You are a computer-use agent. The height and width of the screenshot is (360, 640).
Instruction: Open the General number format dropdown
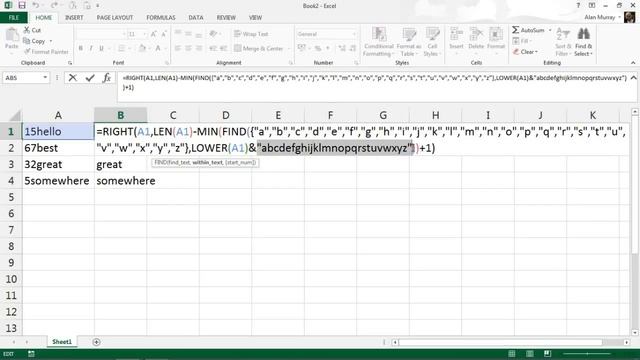354,34
